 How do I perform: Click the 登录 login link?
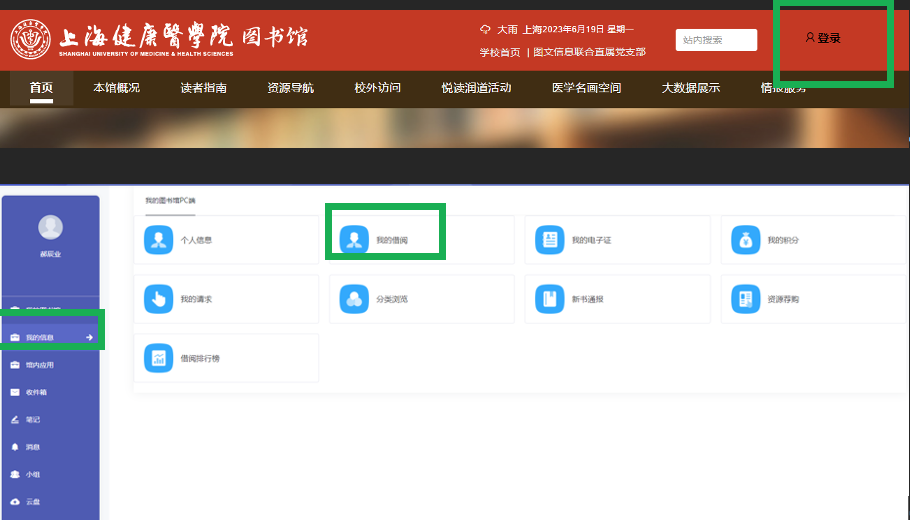tap(823, 39)
